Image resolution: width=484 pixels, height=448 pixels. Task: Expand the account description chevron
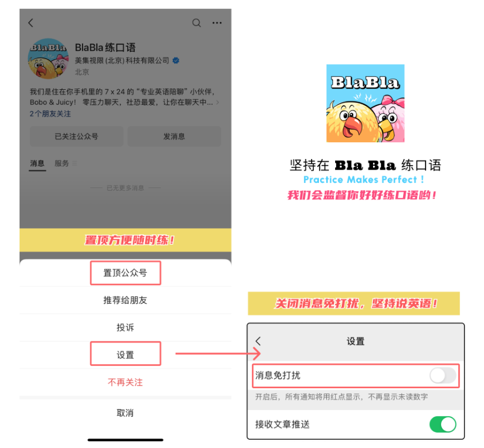click(x=218, y=102)
